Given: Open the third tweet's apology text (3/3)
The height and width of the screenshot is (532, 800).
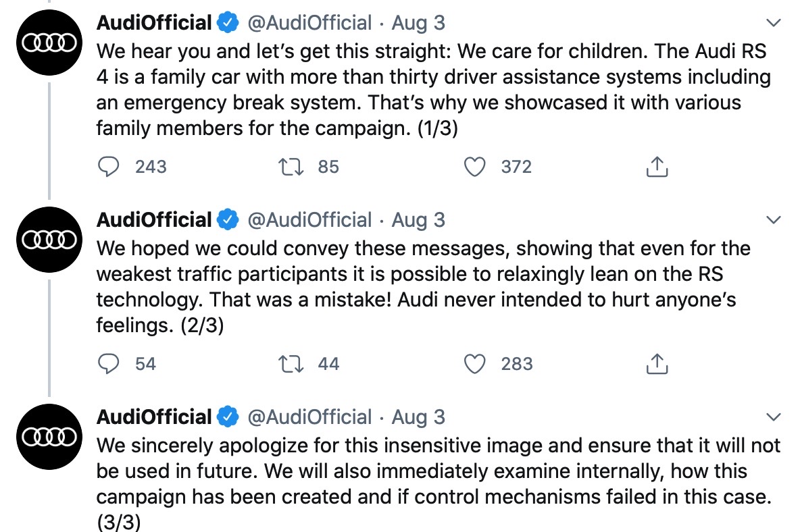Looking at the screenshot, I should (439, 483).
